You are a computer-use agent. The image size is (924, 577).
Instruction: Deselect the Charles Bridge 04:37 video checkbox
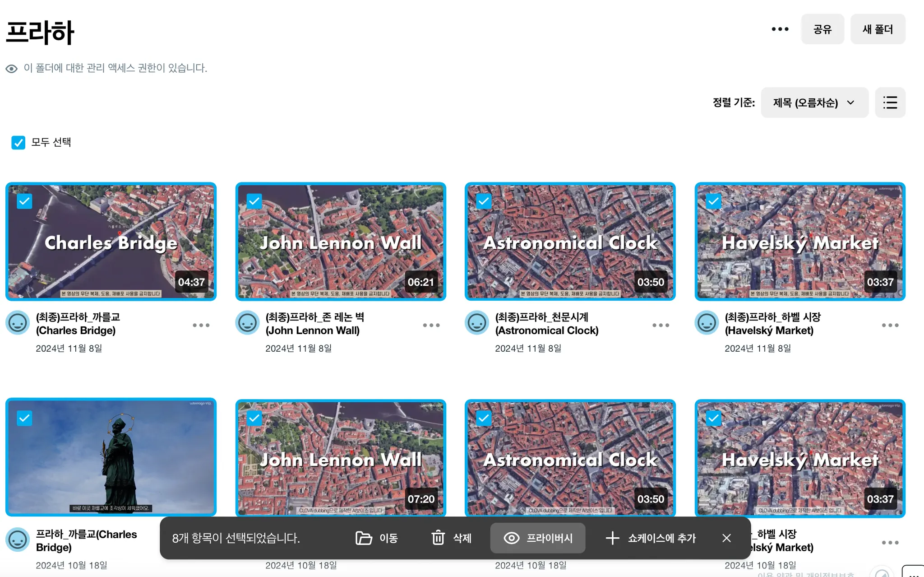coord(24,201)
